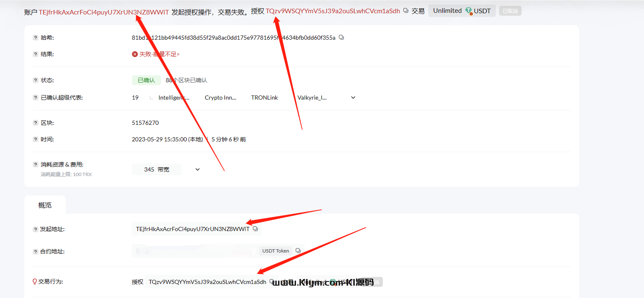Open the Crypto Inn... super representative
The width and height of the screenshot is (644, 298).
[x=221, y=98]
